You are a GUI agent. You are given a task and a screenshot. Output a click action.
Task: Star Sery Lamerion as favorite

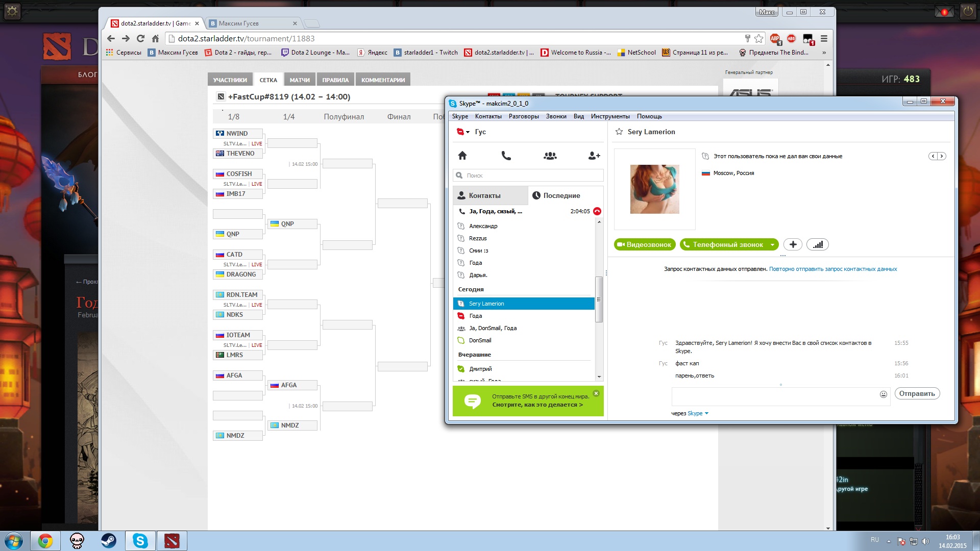pos(619,132)
